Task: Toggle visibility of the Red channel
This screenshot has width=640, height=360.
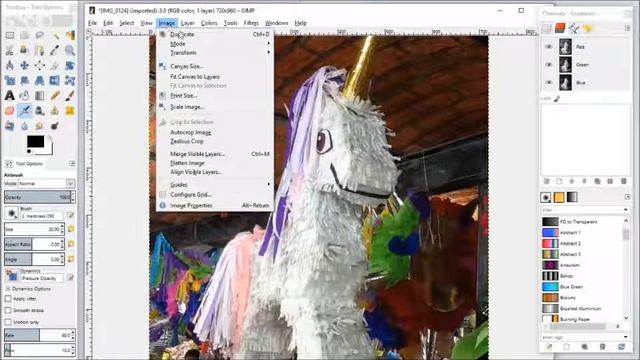Action: pyautogui.click(x=549, y=47)
